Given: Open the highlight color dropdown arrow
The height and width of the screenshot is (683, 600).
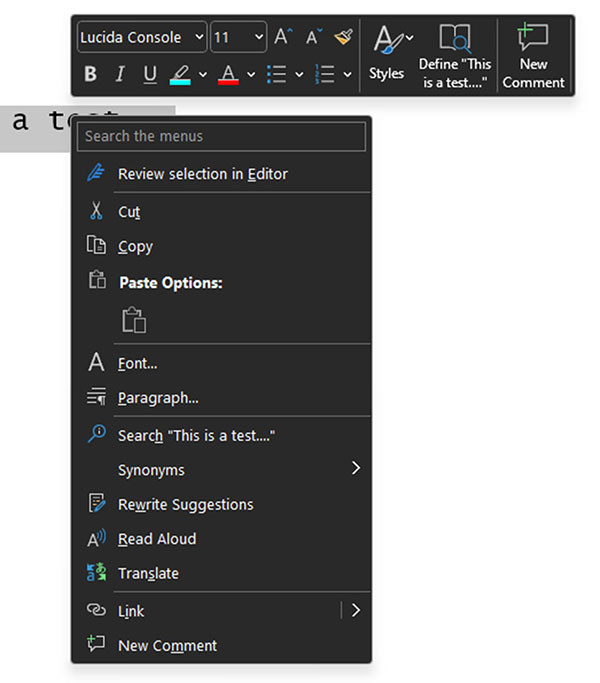Looking at the screenshot, I should [x=203, y=74].
